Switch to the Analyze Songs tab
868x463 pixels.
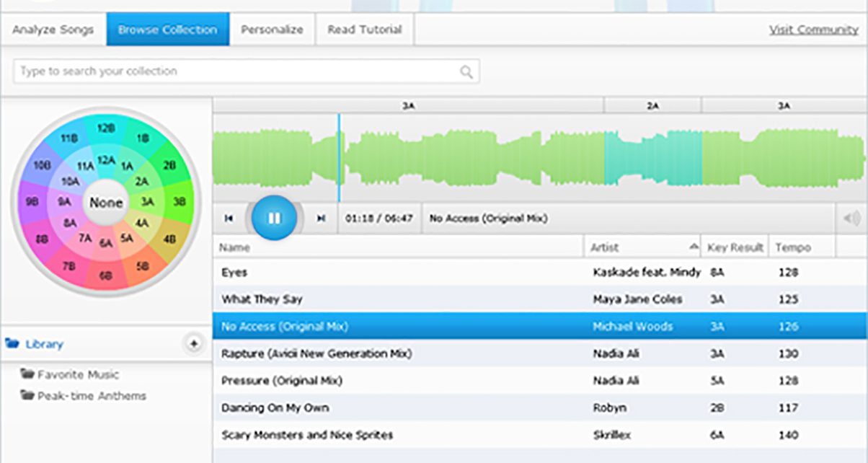53,30
